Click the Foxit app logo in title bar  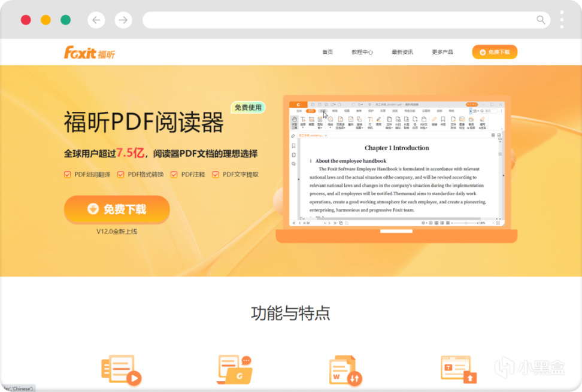(x=298, y=105)
